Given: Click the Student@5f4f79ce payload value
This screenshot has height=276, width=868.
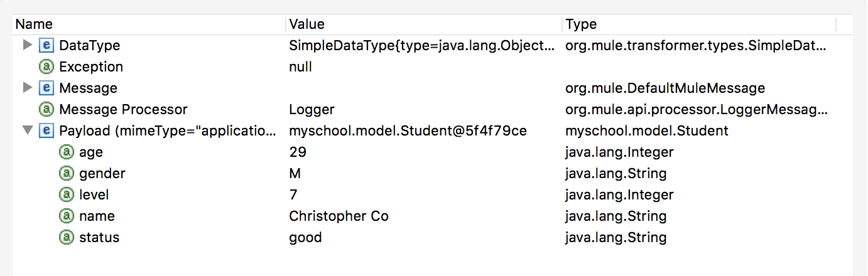Looking at the screenshot, I should [x=408, y=130].
